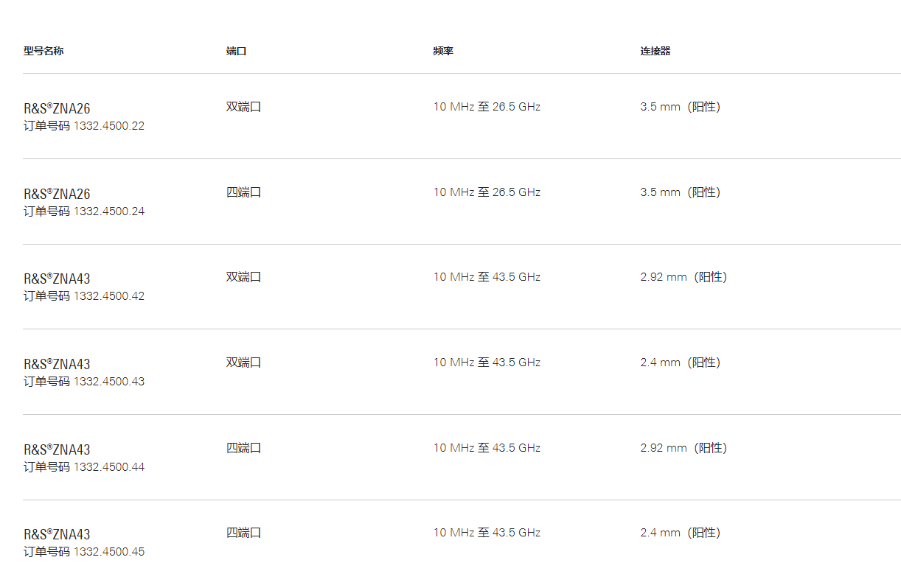The height and width of the screenshot is (588, 901).
Task: Open R&S ZNA26 model above order 1332.4500.24
Action: coord(57,195)
